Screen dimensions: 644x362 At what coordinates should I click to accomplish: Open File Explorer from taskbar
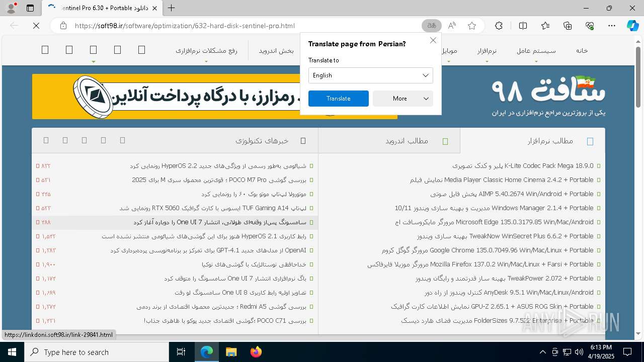(231, 352)
